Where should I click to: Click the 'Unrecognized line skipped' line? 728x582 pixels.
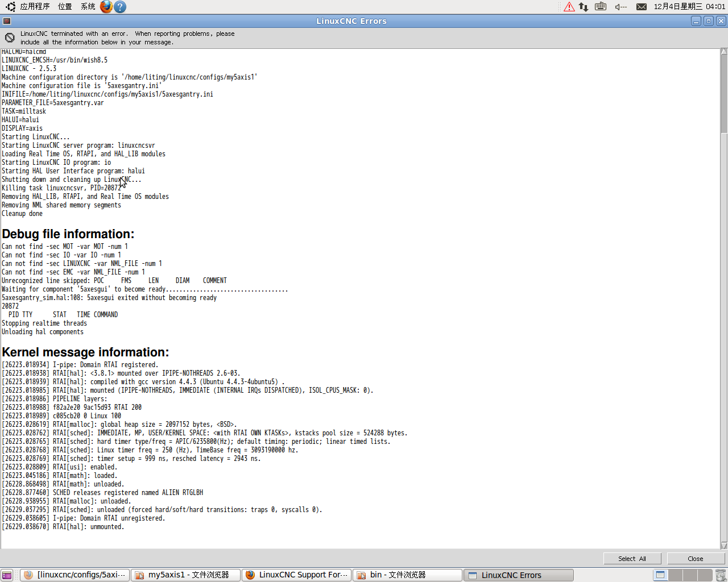coord(114,281)
